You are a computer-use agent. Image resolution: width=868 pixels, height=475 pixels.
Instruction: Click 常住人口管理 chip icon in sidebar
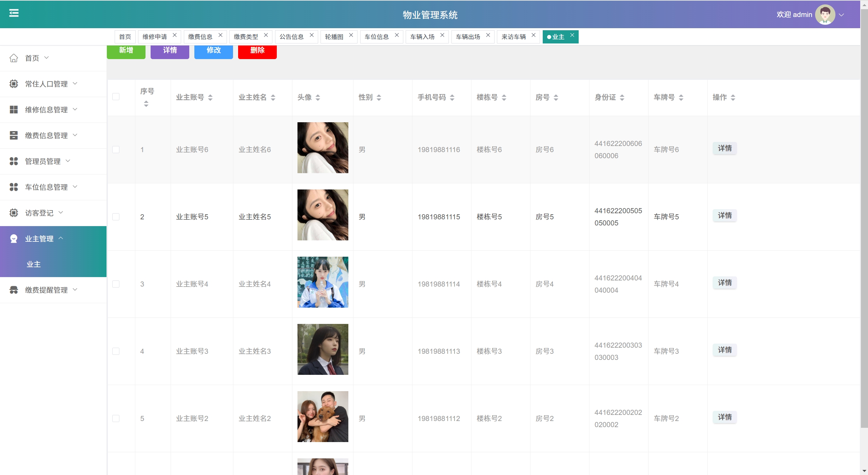tap(14, 84)
